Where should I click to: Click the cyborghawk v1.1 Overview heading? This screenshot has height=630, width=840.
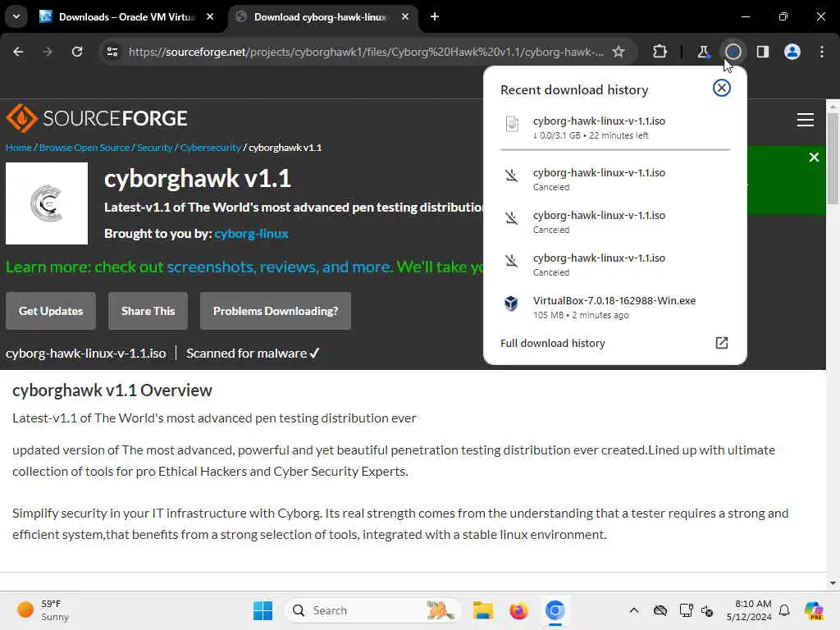112,390
